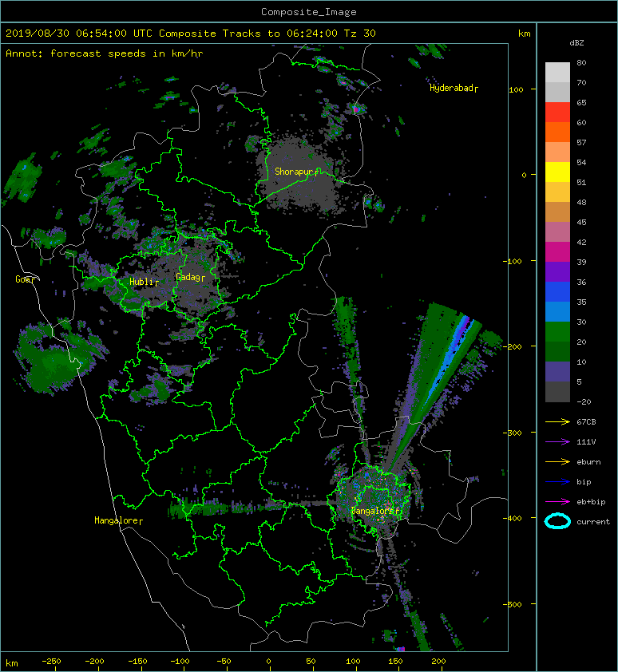Click the cyan current ellipse legend icon

557,521
